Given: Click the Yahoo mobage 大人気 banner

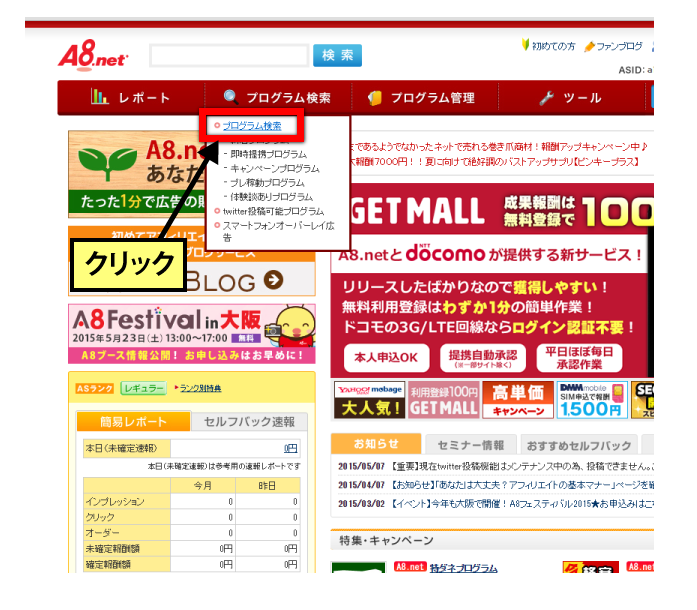Looking at the screenshot, I should point(369,400).
